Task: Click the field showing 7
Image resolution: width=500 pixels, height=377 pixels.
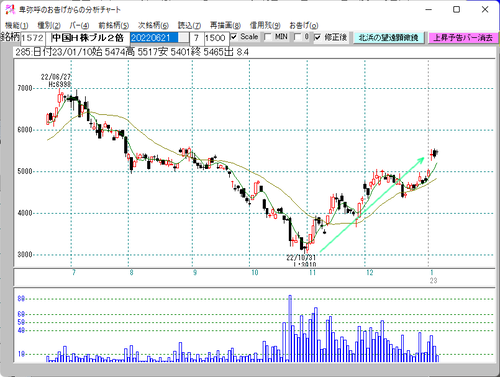Action: click(197, 38)
